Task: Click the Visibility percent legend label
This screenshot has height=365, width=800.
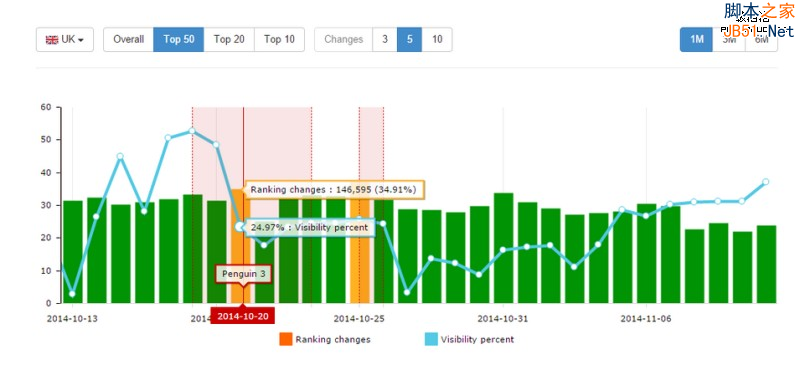Action: [x=478, y=339]
